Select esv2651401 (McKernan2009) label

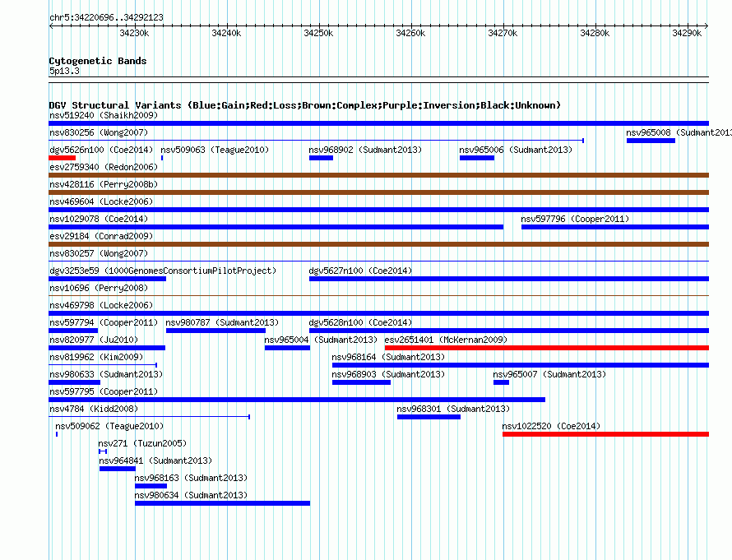tap(446, 340)
